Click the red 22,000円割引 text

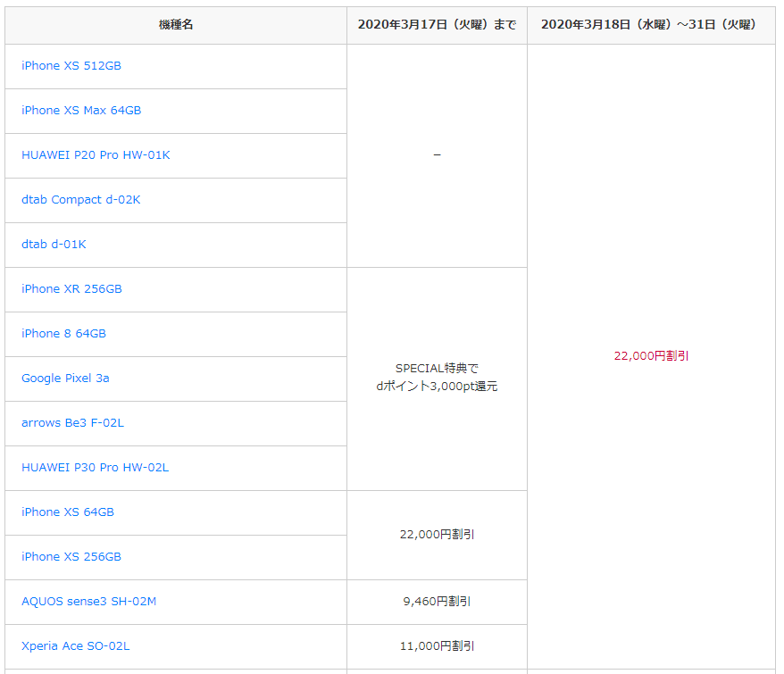(652, 356)
